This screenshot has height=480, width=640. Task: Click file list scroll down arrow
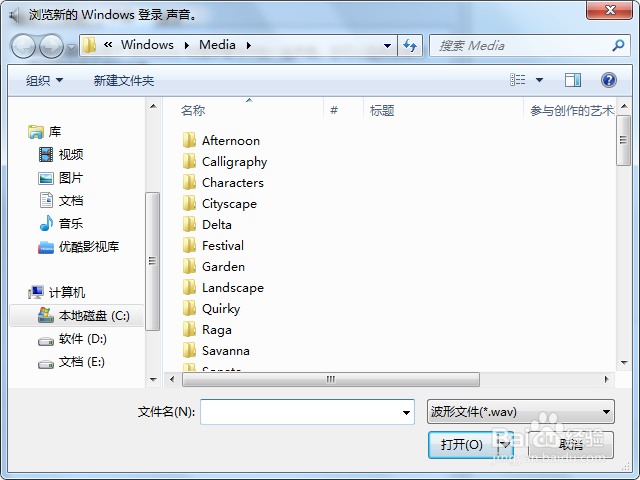click(624, 362)
